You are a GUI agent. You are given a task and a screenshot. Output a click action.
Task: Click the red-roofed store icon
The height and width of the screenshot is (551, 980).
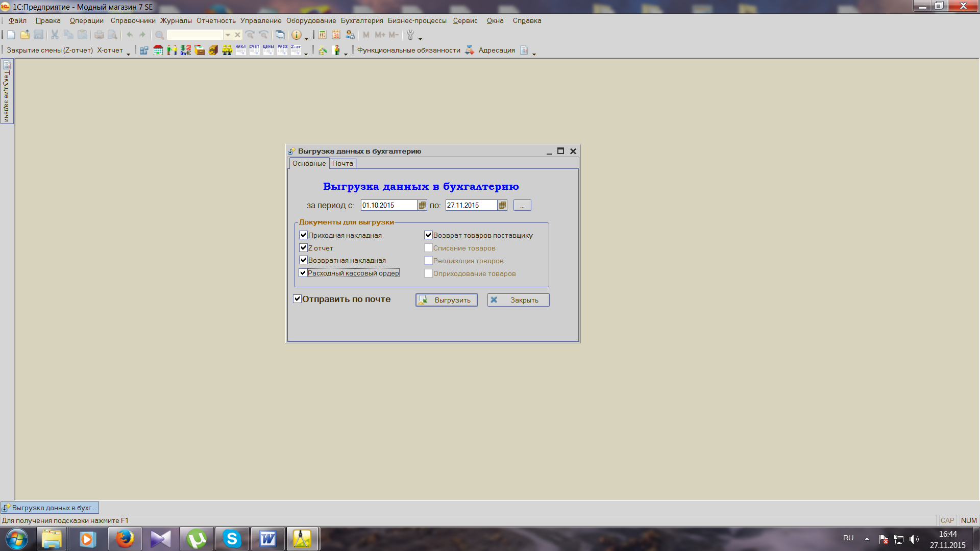coord(158,50)
